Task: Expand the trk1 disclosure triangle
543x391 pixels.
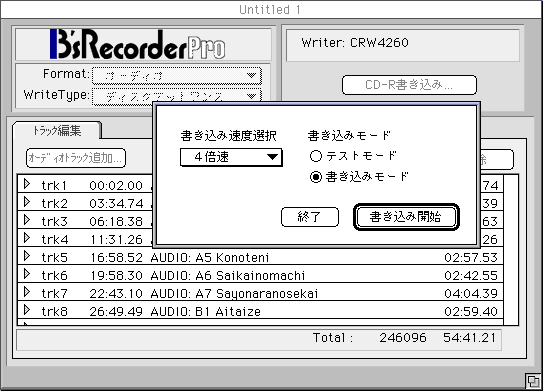Action: (x=27, y=184)
